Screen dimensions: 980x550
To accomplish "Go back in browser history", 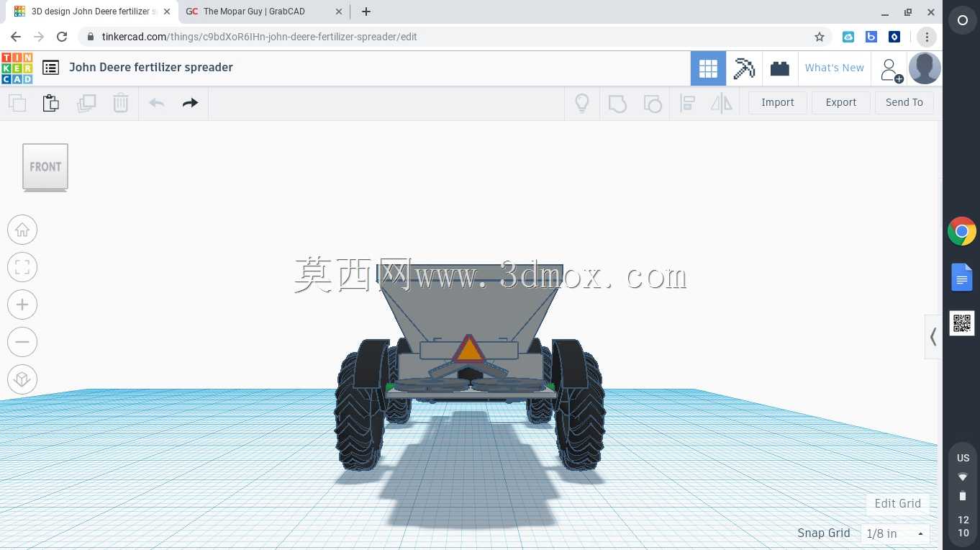I will pos(16,37).
